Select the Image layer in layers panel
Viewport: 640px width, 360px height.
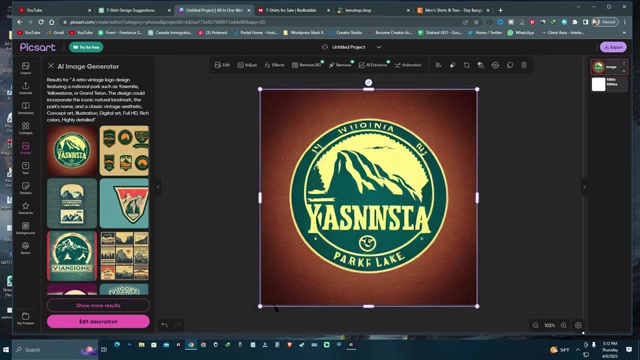click(609, 67)
